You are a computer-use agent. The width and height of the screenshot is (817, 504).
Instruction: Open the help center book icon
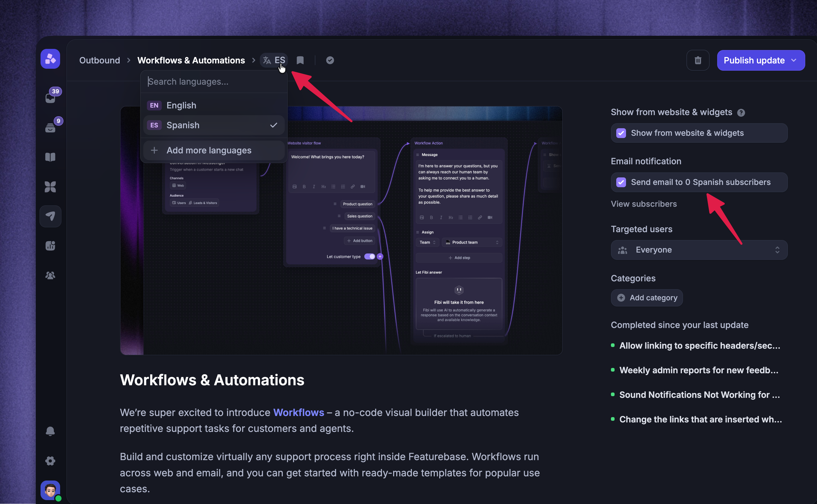[x=50, y=157]
